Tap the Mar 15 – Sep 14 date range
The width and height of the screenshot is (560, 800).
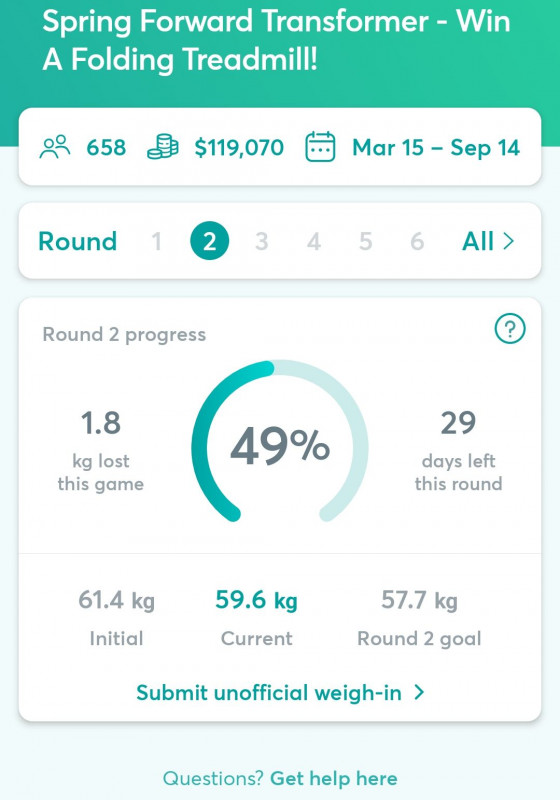[436, 147]
